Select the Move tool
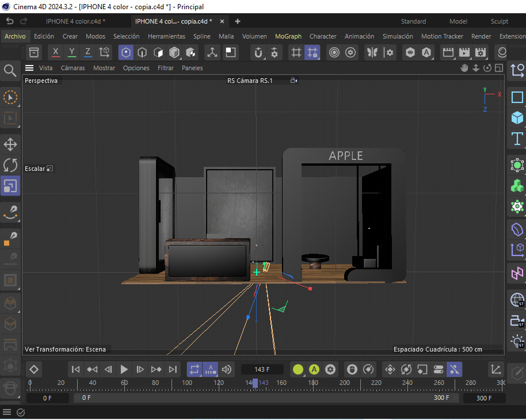The image size is (526, 420). 10,144
